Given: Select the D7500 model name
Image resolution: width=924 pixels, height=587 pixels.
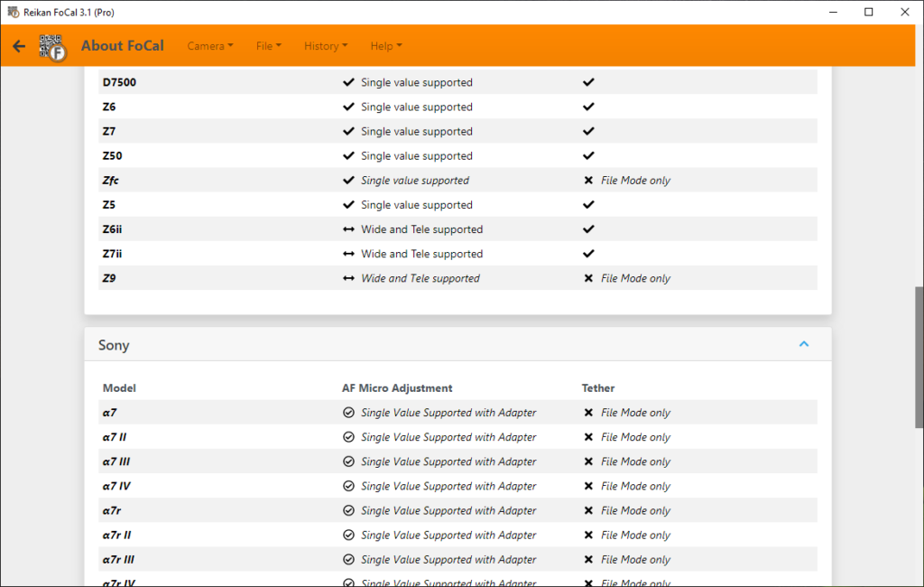Looking at the screenshot, I should point(120,82).
